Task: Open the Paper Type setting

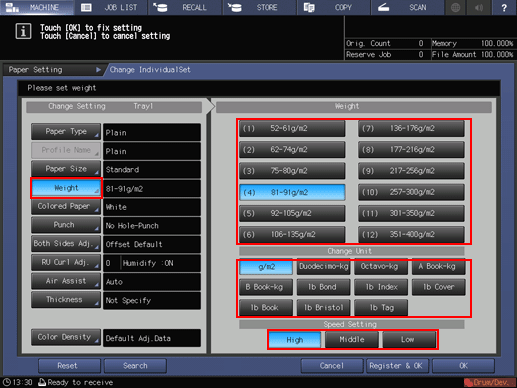Action: click(x=66, y=132)
